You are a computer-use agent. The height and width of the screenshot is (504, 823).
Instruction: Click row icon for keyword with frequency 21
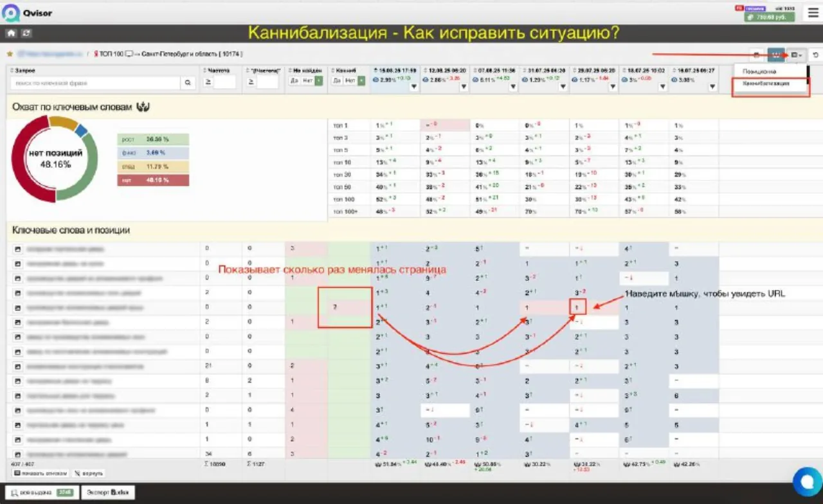point(17,366)
